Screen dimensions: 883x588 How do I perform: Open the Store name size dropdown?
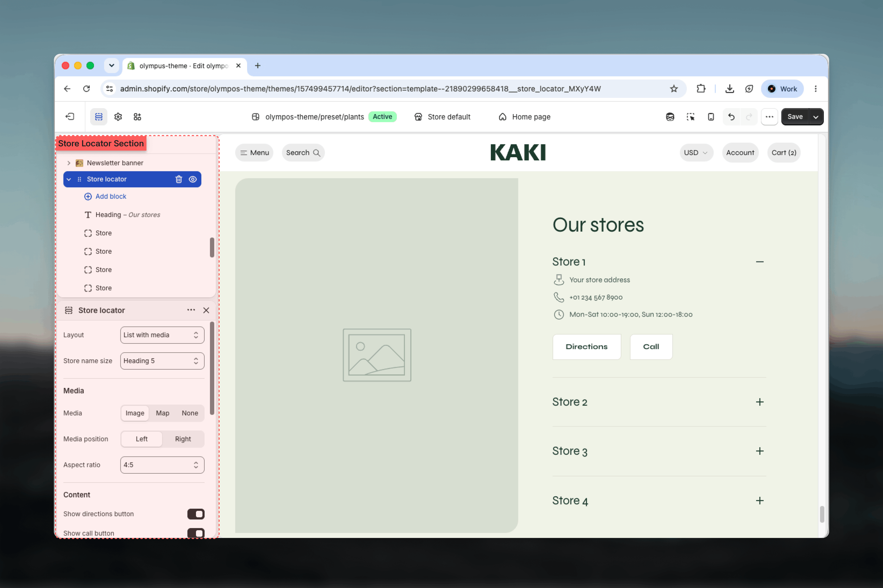point(162,361)
